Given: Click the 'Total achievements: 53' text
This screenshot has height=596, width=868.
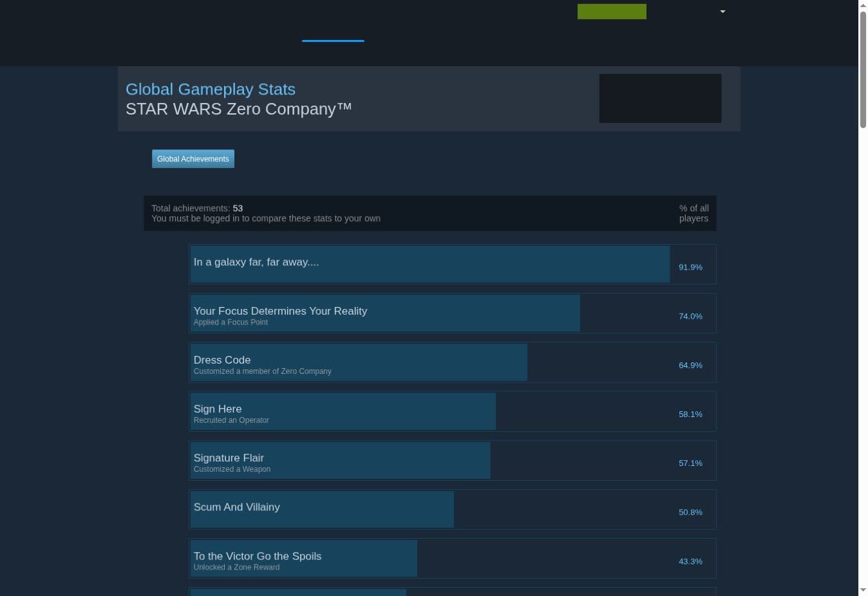Looking at the screenshot, I should [197, 209].
